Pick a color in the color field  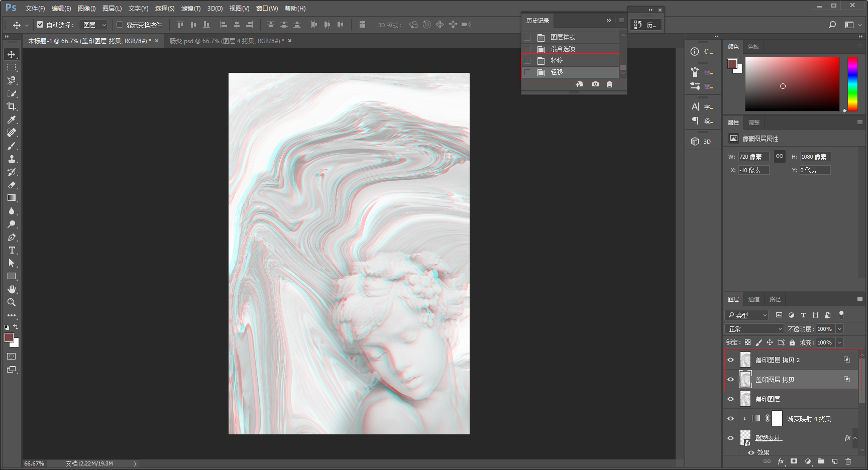click(792, 84)
